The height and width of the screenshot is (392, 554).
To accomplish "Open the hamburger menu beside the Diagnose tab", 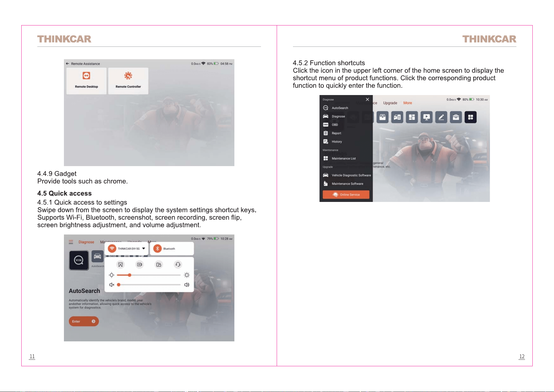I will pyautogui.click(x=71, y=242).
